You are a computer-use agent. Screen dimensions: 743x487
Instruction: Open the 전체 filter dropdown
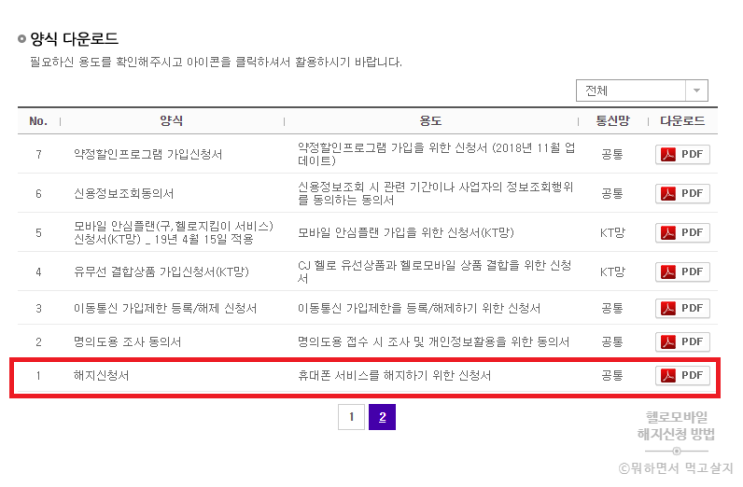642,90
